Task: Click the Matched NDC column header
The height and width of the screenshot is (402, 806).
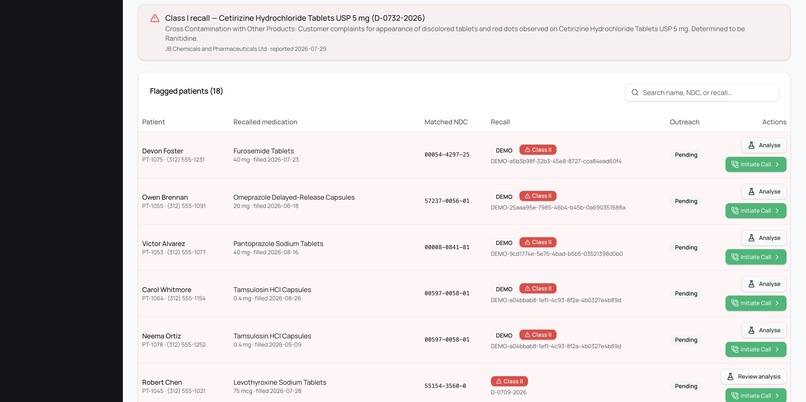Action: 446,122
